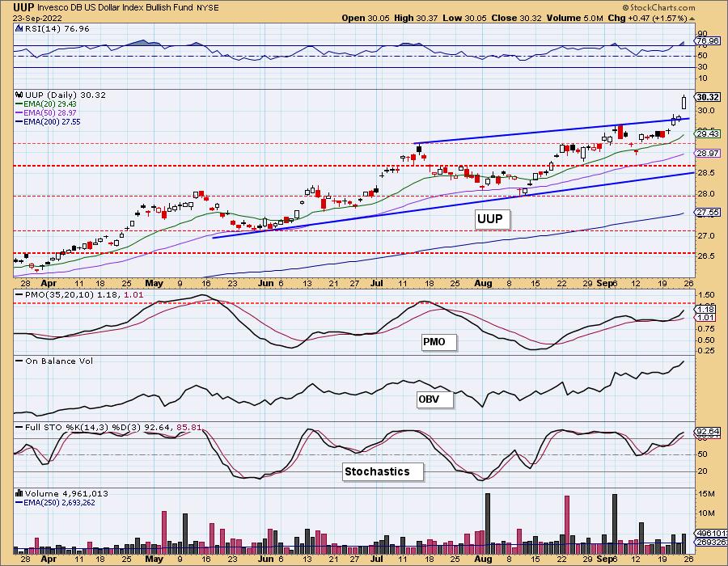This screenshot has height=566, width=728.
Task: Select the blue EMA(250) legend line swatch
Action: tap(19, 502)
